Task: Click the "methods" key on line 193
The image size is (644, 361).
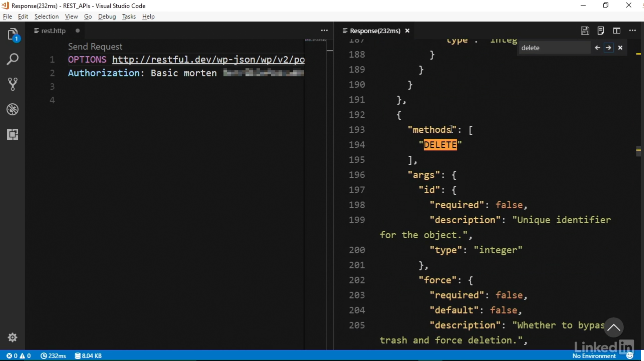Action: 432,130
